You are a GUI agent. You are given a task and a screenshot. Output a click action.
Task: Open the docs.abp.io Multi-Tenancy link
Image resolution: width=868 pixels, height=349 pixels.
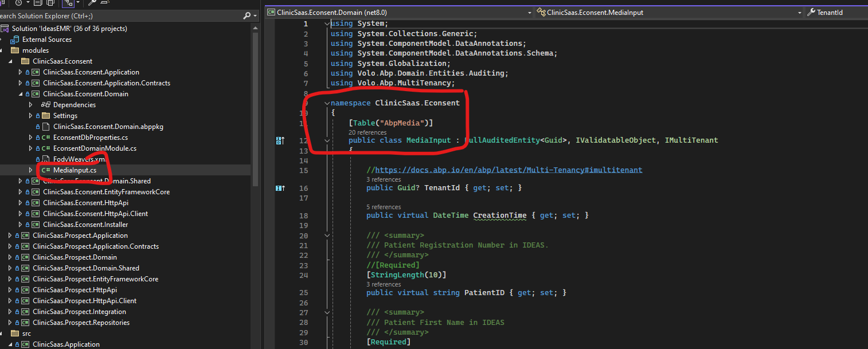(x=509, y=170)
